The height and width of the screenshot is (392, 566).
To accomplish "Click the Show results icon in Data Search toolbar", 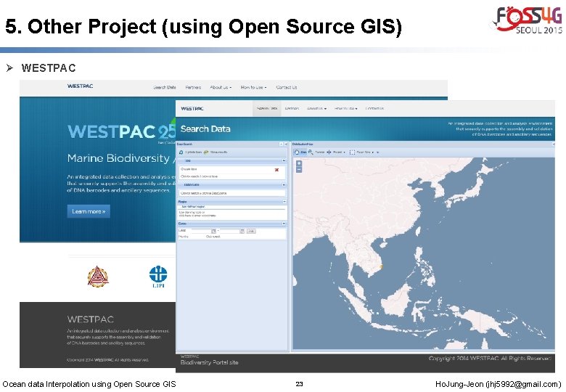I will 206,152.
